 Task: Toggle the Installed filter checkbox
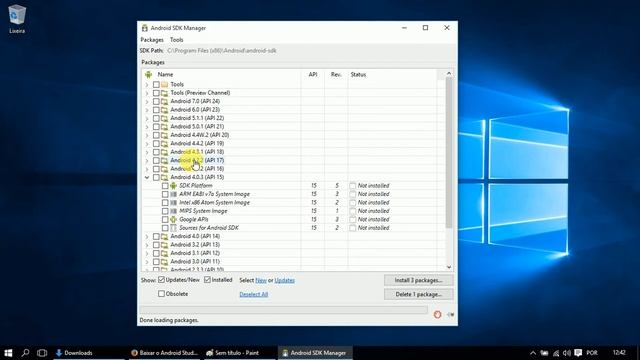(207, 280)
